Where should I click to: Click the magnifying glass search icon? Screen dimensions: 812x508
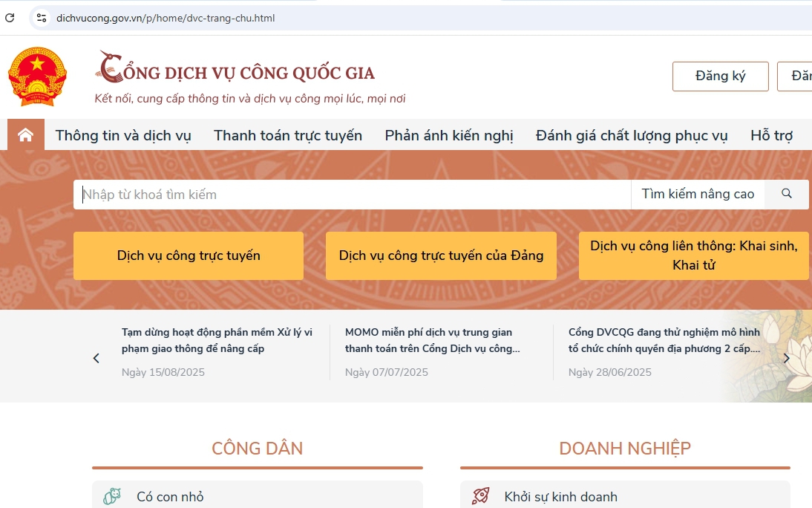[x=787, y=194]
